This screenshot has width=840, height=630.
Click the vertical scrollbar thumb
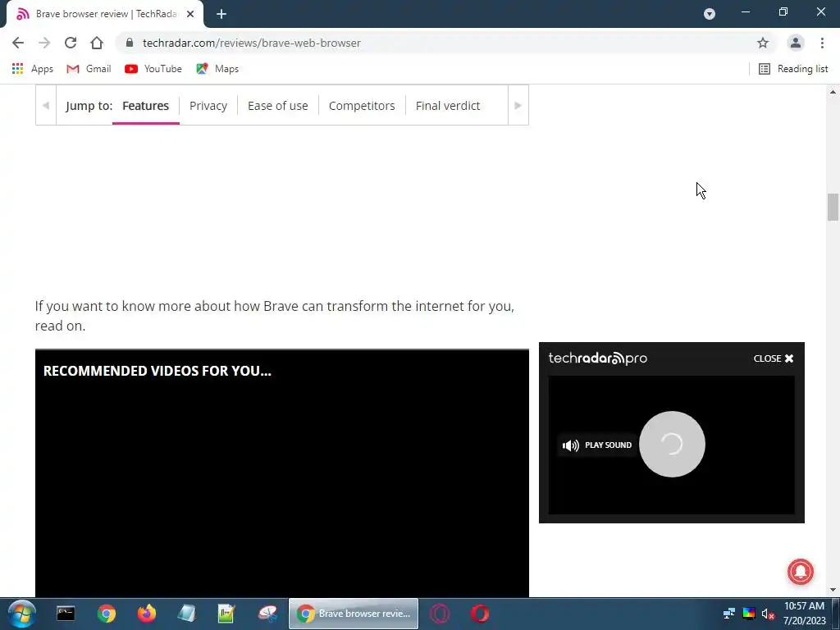coord(833,208)
